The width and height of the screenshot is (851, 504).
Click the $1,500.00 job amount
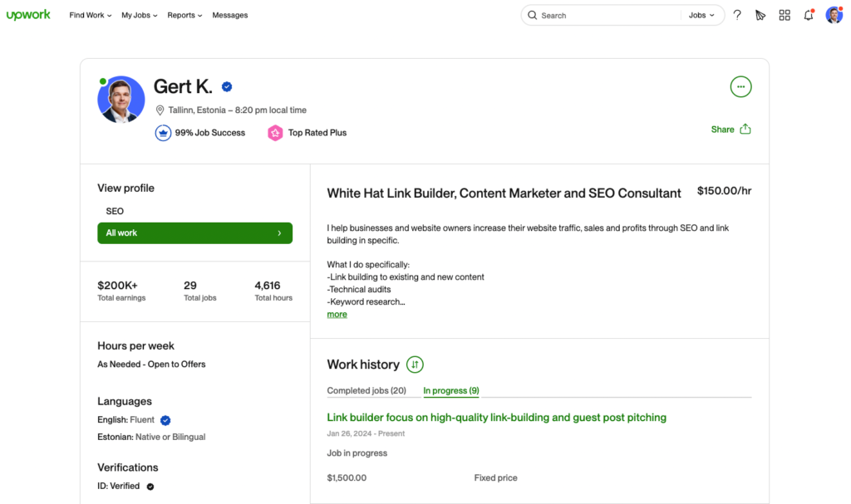(x=347, y=478)
